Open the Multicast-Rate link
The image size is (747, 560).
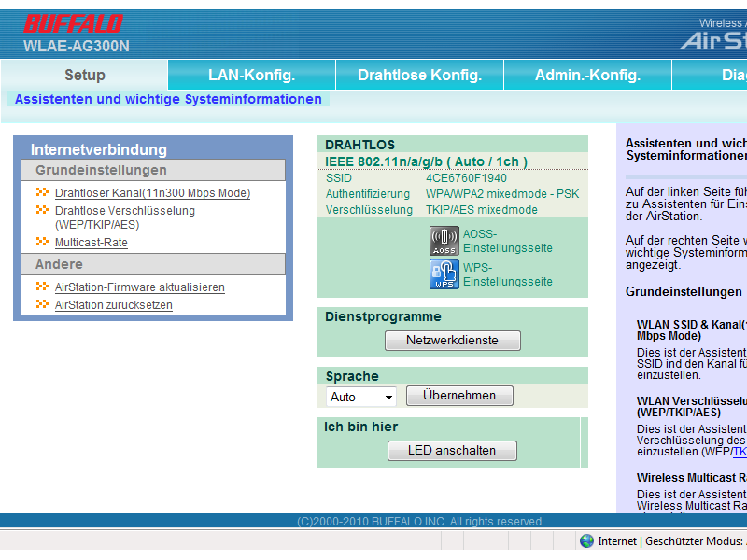pyautogui.click(x=91, y=243)
